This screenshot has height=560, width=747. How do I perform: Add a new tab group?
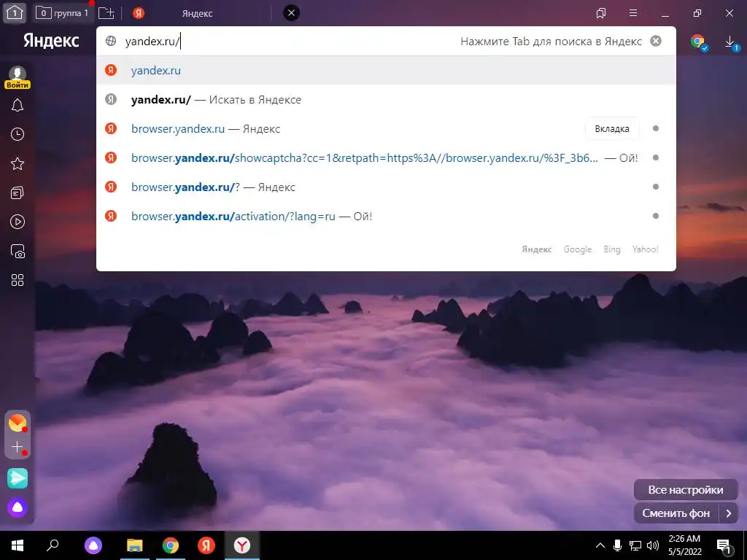(107, 13)
